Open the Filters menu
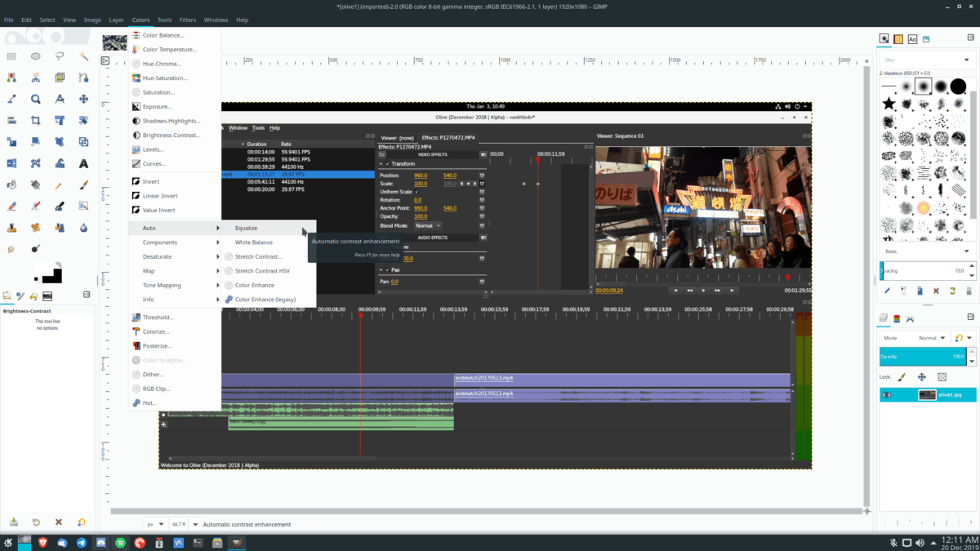 point(187,20)
